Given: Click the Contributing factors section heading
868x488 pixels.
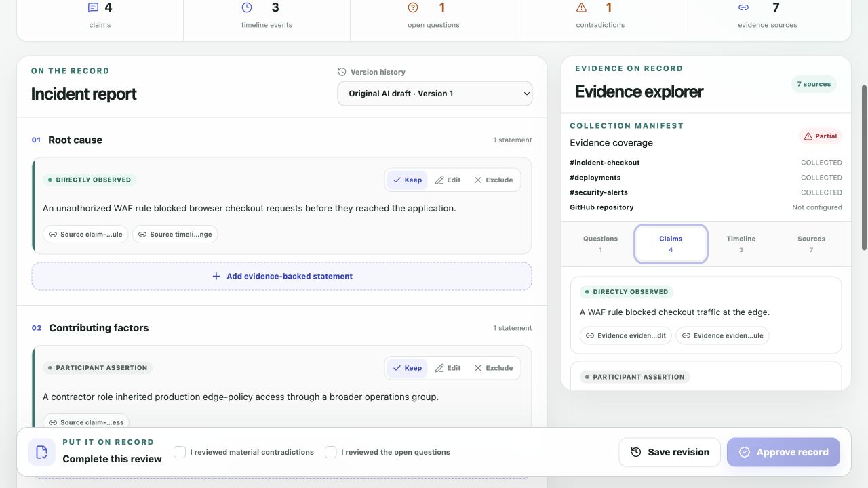Looking at the screenshot, I should 99,328.
